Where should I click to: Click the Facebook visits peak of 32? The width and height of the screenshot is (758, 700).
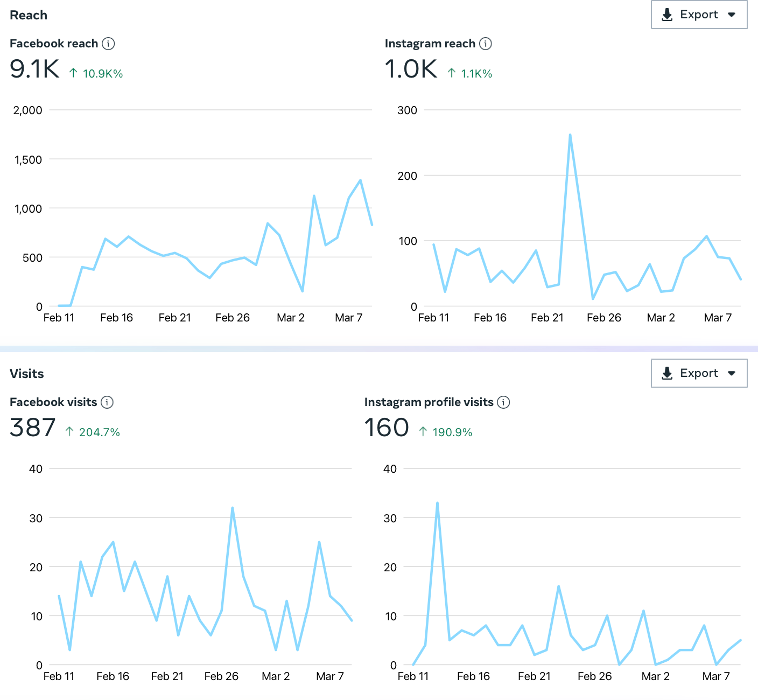(x=233, y=508)
